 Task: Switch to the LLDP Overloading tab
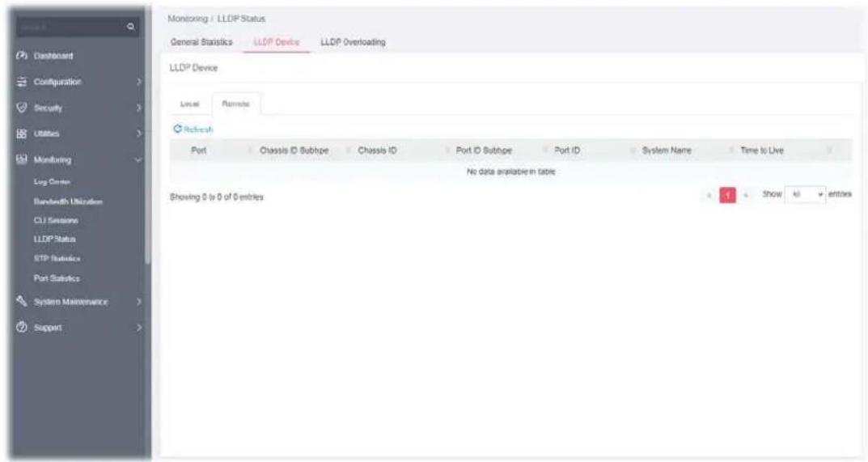pyautogui.click(x=354, y=42)
